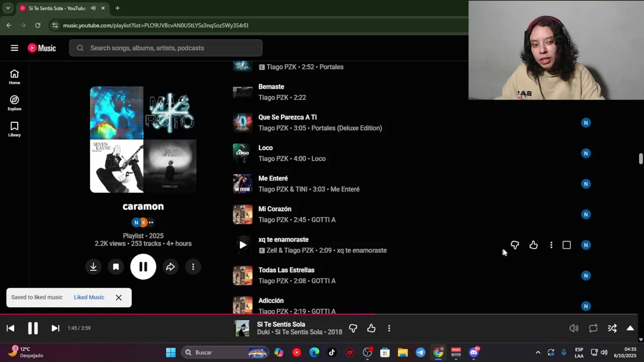Toggle mute volume in player bar

574,328
